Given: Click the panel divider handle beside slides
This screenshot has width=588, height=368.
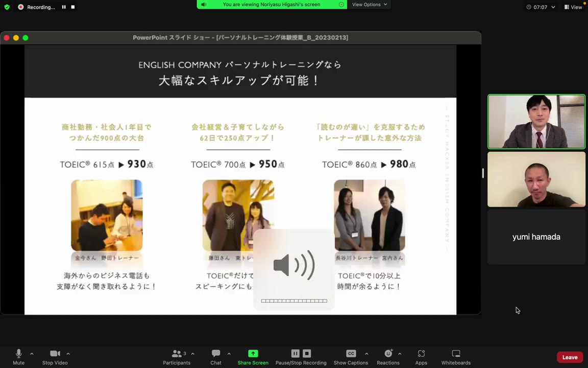Looking at the screenshot, I should coord(483,173).
